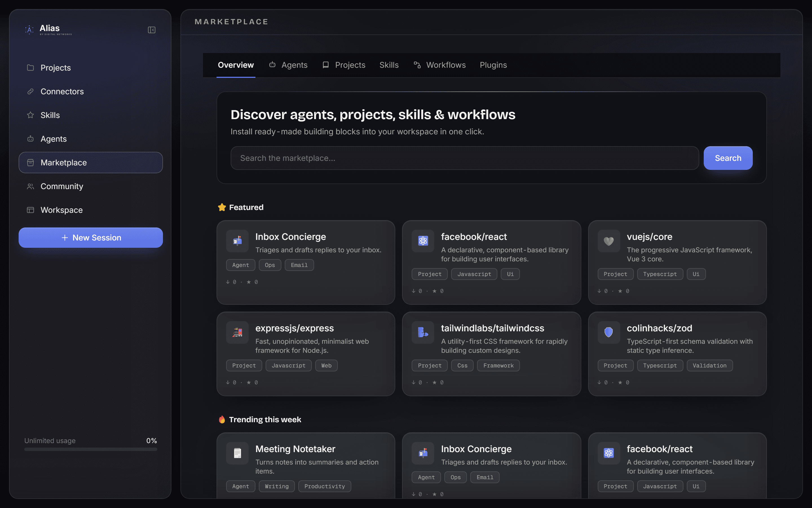The image size is (812, 508).
Task: Click the Workspace layout icon
Action: click(x=30, y=210)
